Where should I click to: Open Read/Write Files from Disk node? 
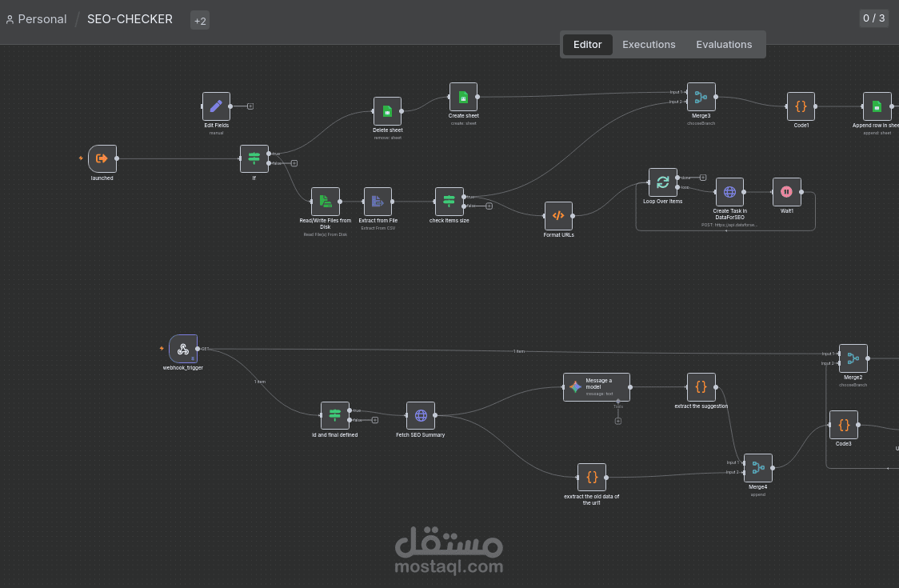pyautogui.click(x=325, y=202)
